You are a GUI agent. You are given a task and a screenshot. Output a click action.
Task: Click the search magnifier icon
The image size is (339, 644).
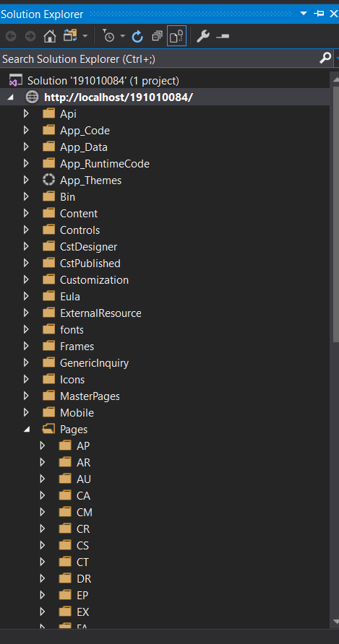coord(325,58)
